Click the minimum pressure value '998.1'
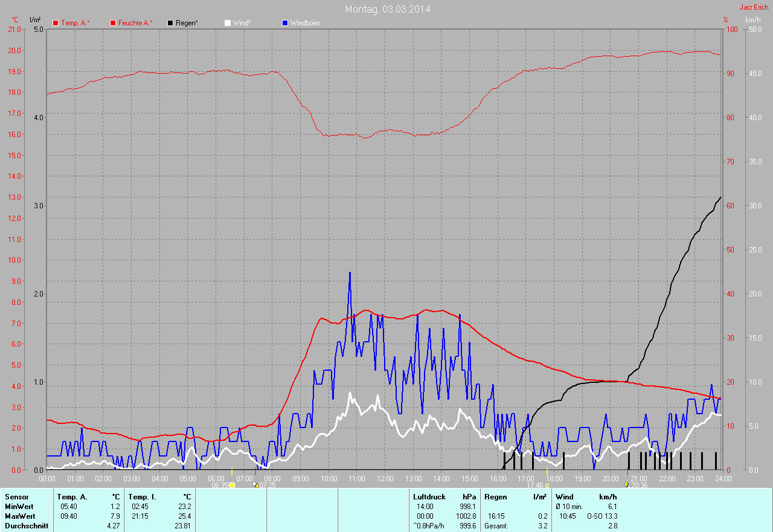 pyautogui.click(x=468, y=507)
